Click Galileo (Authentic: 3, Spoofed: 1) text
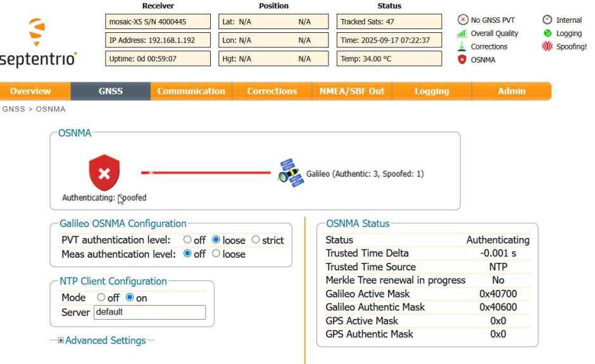Viewport: 595px width, 364px height. tap(365, 174)
